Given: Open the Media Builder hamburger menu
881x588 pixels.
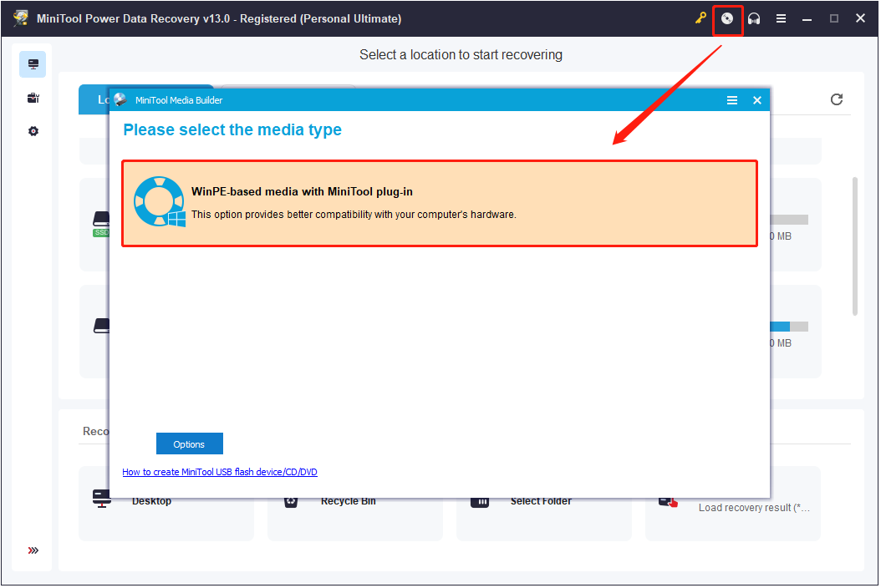Looking at the screenshot, I should [732, 100].
